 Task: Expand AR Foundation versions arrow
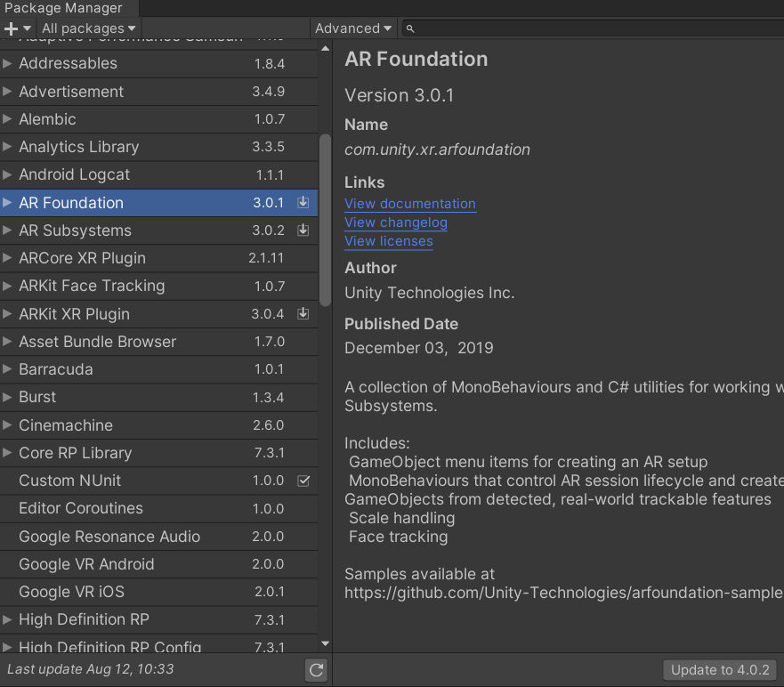[x=7, y=203]
